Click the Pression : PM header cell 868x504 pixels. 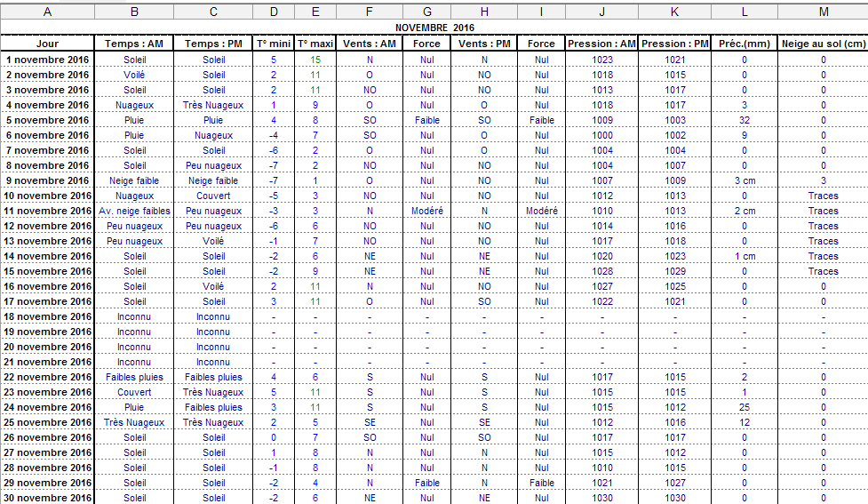coord(674,44)
